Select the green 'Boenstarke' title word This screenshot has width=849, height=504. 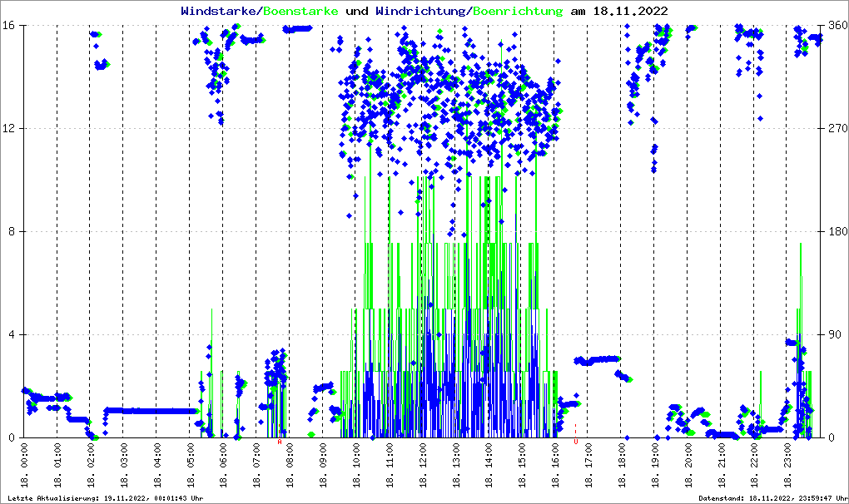(300, 11)
